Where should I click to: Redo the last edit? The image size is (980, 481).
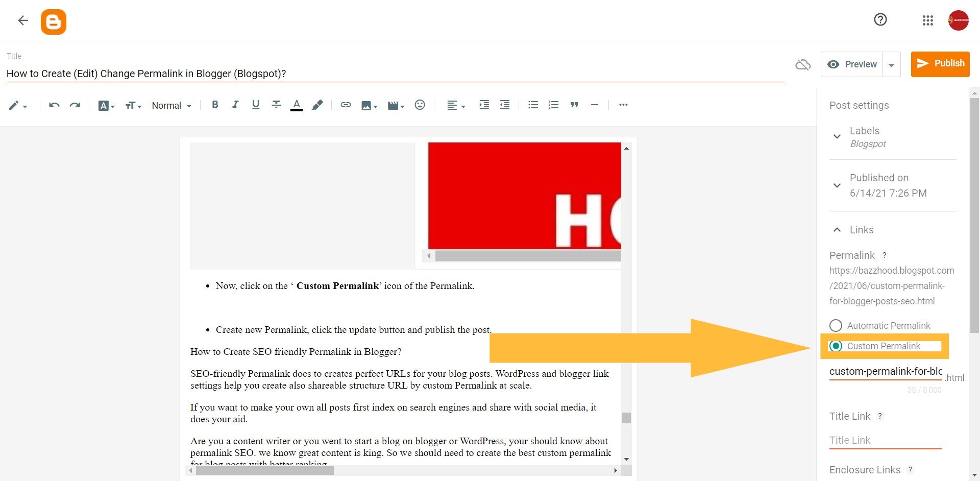click(x=75, y=105)
